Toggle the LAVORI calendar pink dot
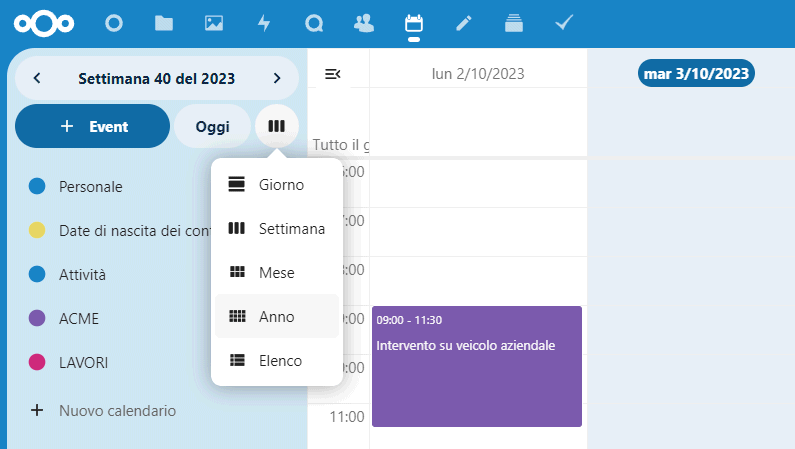This screenshot has width=795, height=449. tap(37, 362)
